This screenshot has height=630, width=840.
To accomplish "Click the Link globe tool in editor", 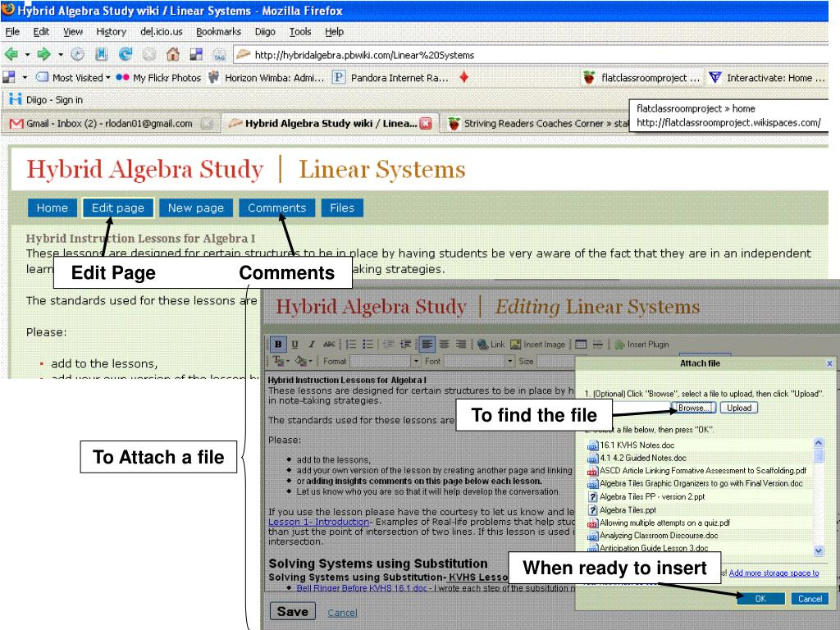I will pos(491,345).
